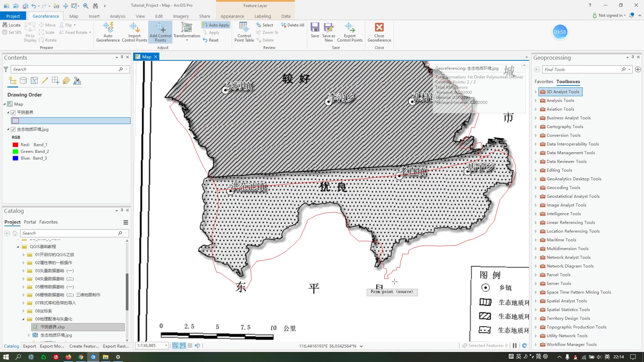
Task: Open the Transformation dropdown
Action: (187, 40)
